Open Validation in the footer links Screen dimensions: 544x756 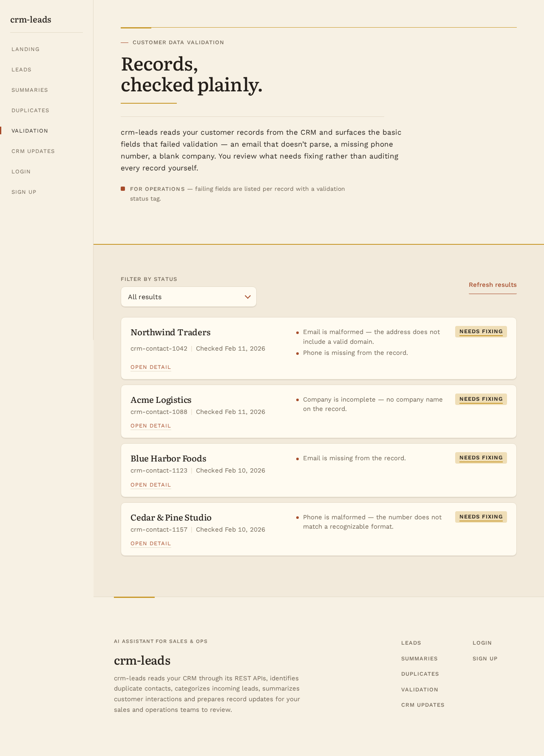point(419,690)
